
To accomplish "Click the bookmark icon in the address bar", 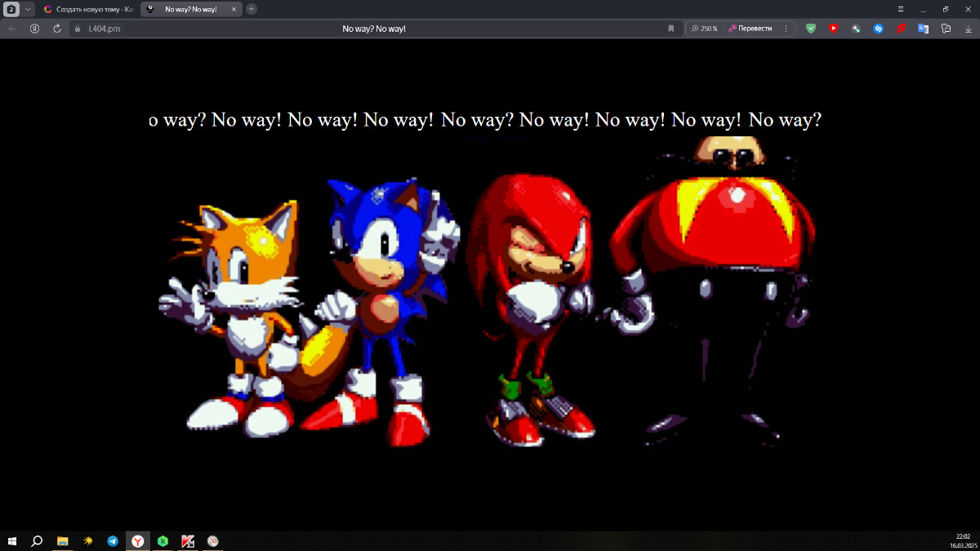I will point(671,29).
